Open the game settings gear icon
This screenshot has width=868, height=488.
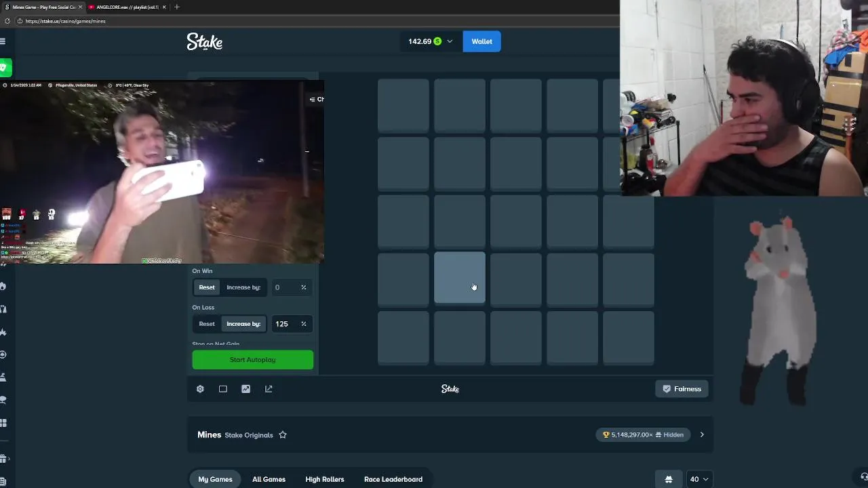coord(200,389)
